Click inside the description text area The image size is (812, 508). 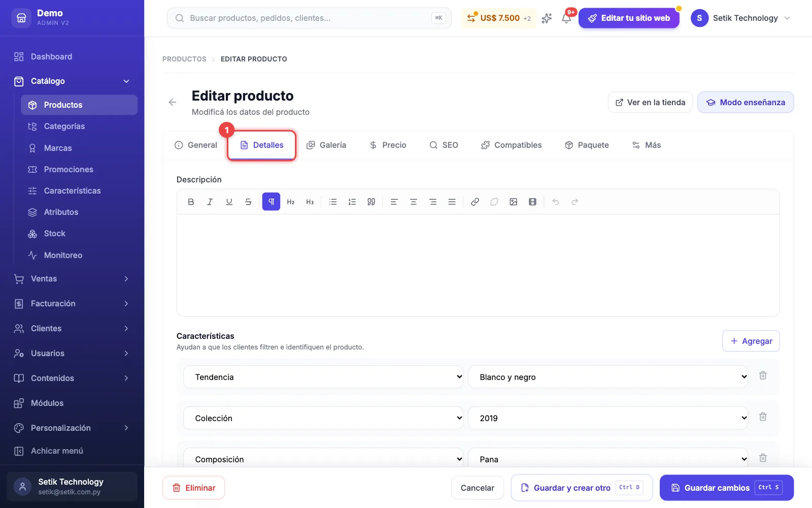tap(478, 265)
